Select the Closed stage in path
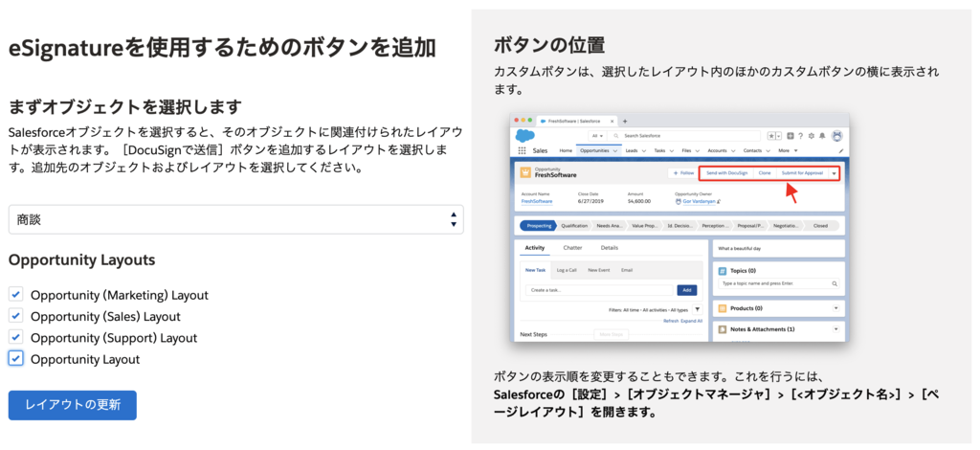 pos(820,226)
